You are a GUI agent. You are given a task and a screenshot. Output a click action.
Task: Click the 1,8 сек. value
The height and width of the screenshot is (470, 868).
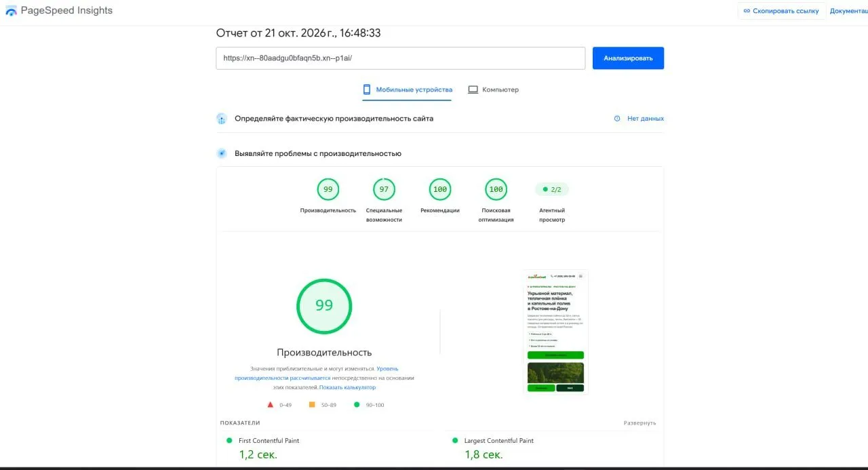coord(484,454)
